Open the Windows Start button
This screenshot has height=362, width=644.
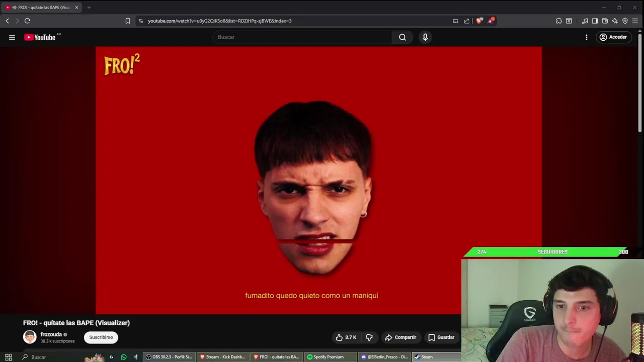point(9,357)
